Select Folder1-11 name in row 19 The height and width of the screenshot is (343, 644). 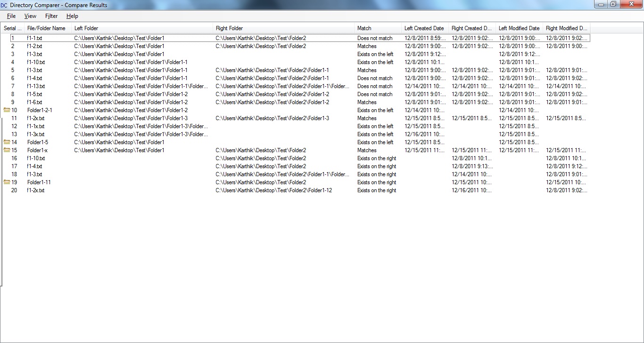[39, 182]
